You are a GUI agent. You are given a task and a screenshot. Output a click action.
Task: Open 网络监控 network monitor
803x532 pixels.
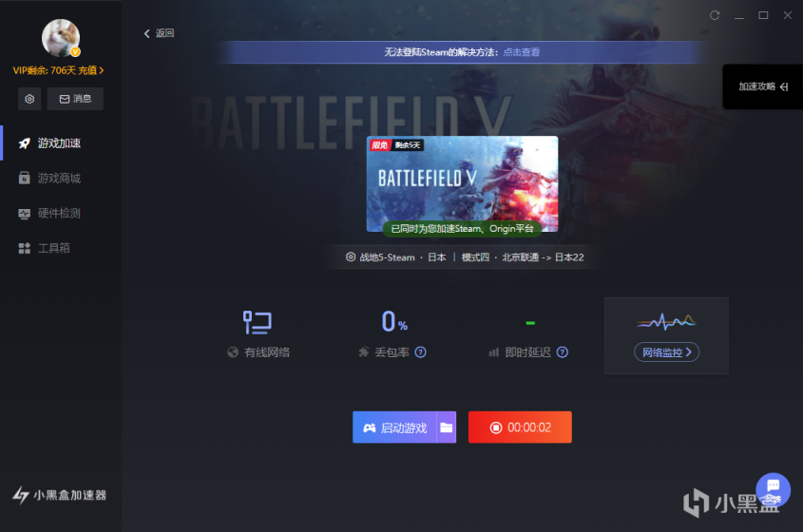click(x=666, y=352)
